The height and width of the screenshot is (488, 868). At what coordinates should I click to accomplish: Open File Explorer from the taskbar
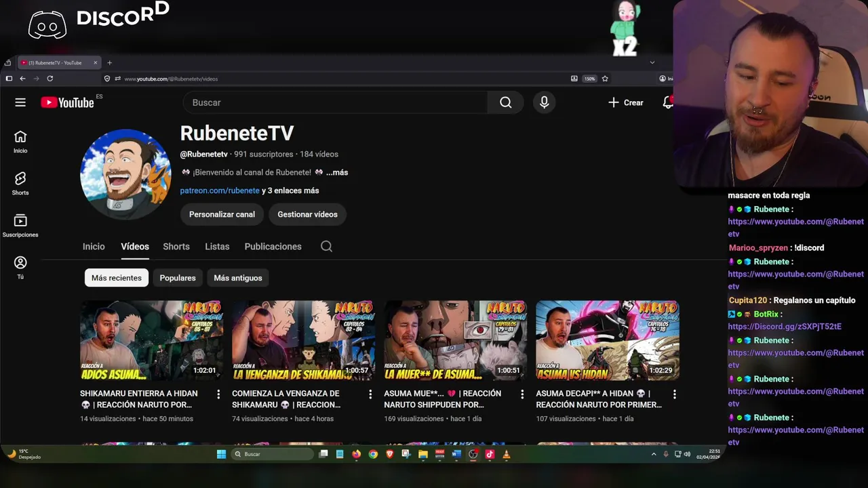422,454
